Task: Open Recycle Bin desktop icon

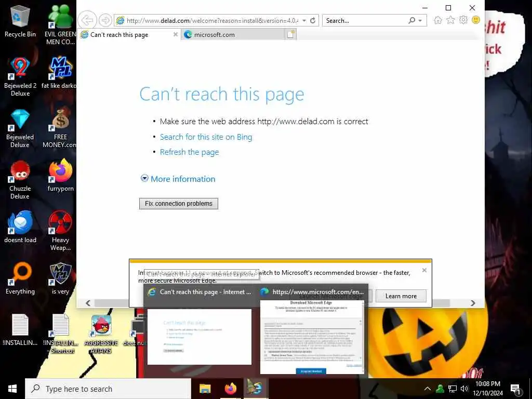Action: point(20,22)
